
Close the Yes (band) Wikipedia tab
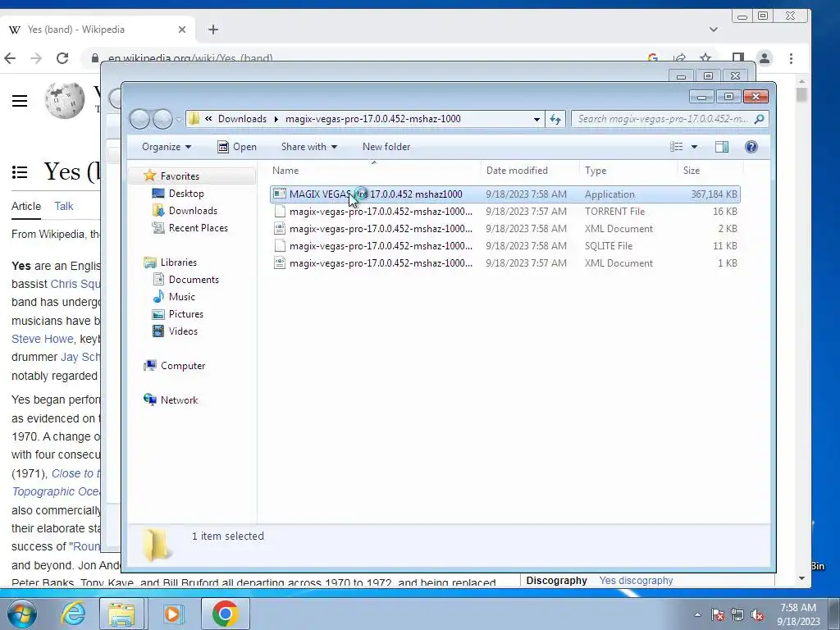coord(182,30)
